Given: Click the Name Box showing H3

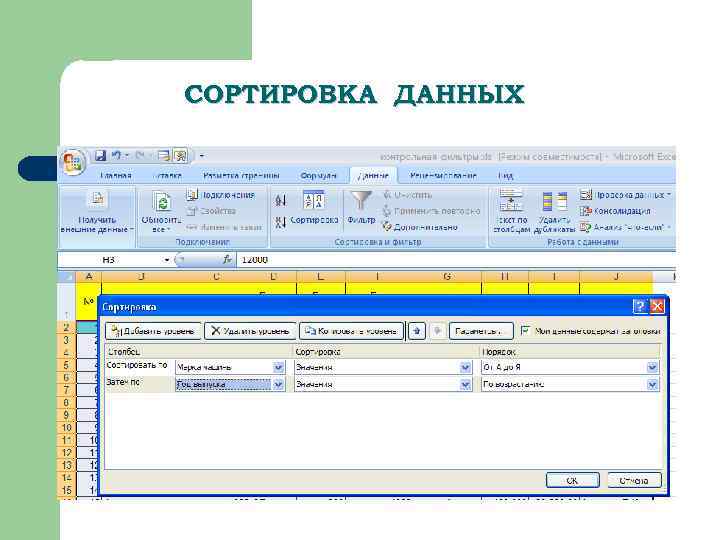Looking at the screenshot, I should click(x=110, y=260).
